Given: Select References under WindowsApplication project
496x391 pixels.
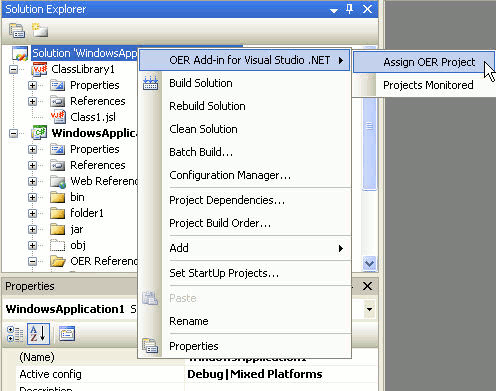Looking at the screenshot, I should [x=98, y=165].
